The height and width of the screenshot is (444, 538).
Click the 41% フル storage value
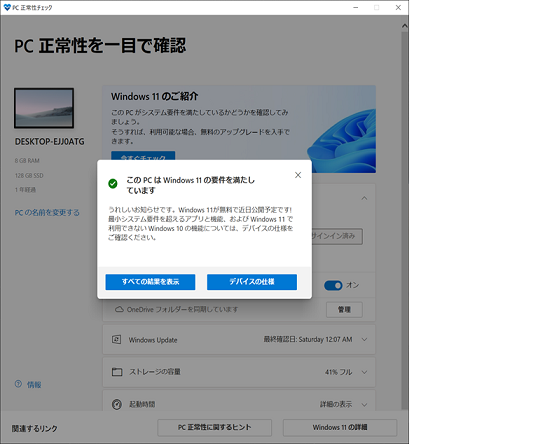(x=338, y=372)
